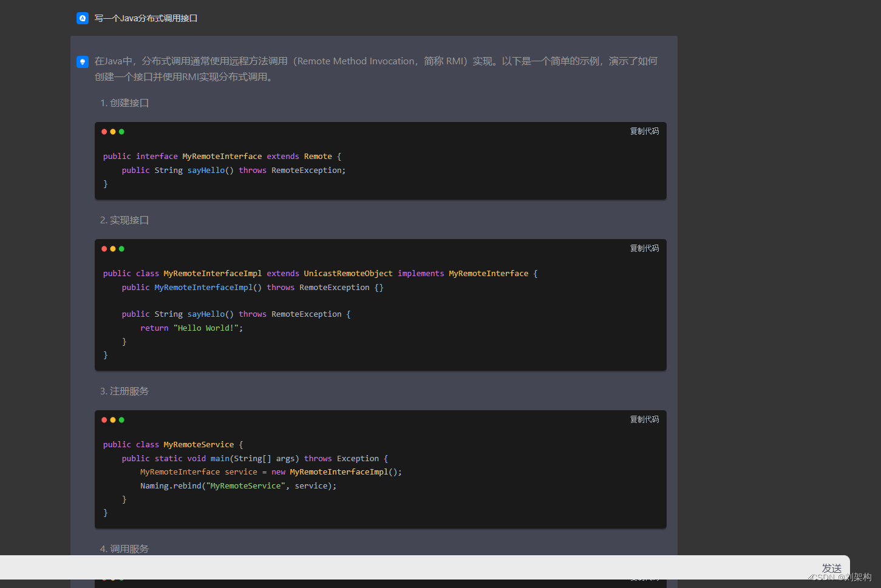Click the "4. 调用服务" step heading
This screenshot has height=588, width=881.
pos(124,549)
